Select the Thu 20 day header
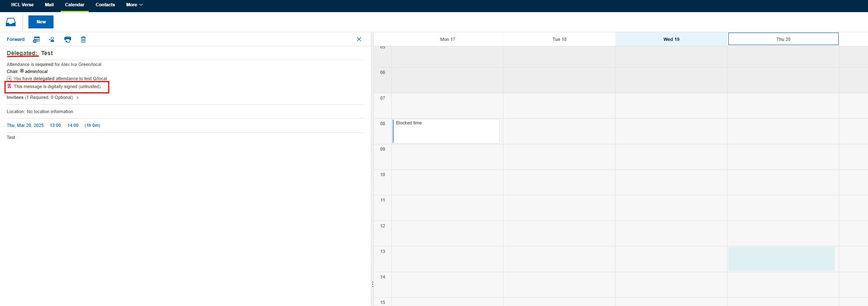Image resolution: width=868 pixels, height=306 pixels. [783, 39]
